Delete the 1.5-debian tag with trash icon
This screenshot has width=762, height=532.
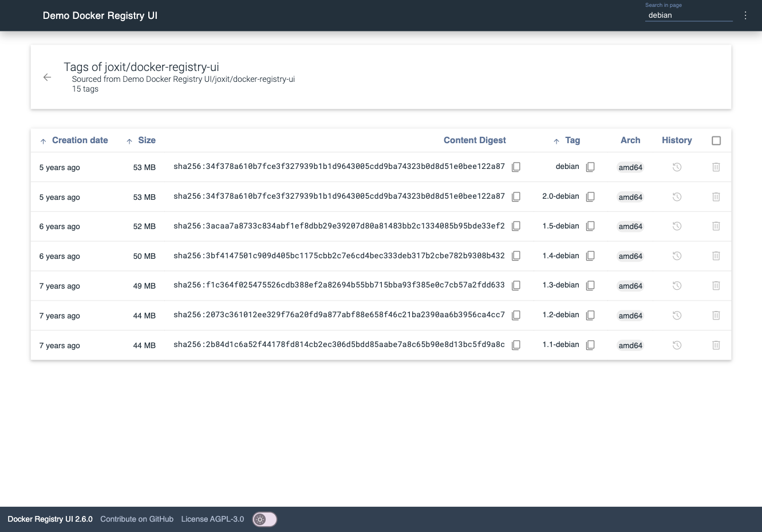pos(716,226)
